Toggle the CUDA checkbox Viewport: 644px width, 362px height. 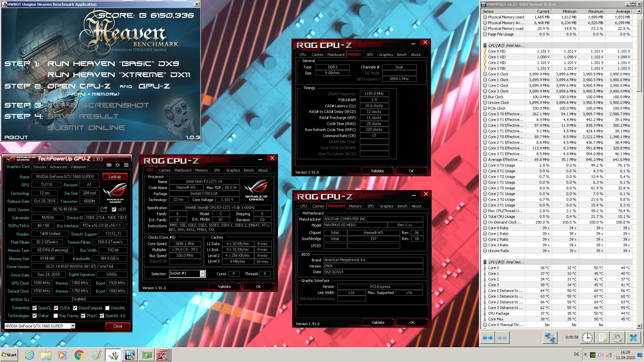tap(56, 308)
